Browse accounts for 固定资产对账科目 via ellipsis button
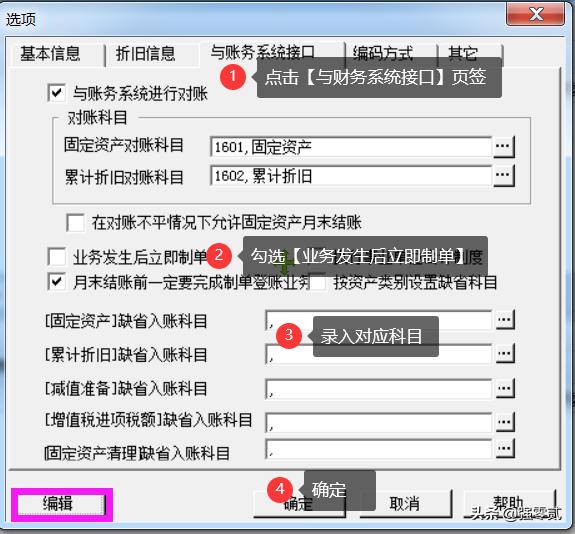The height and width of the screenshot is (534, 575). 504,146
